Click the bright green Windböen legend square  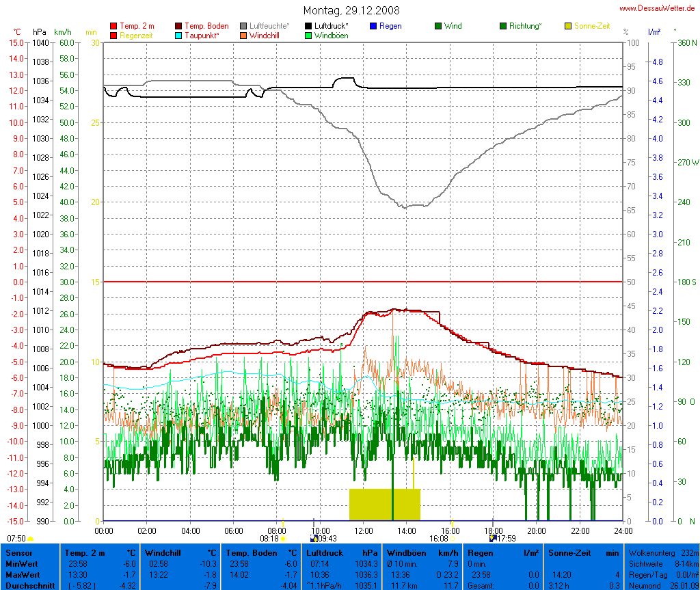click(x=309, y=36)
